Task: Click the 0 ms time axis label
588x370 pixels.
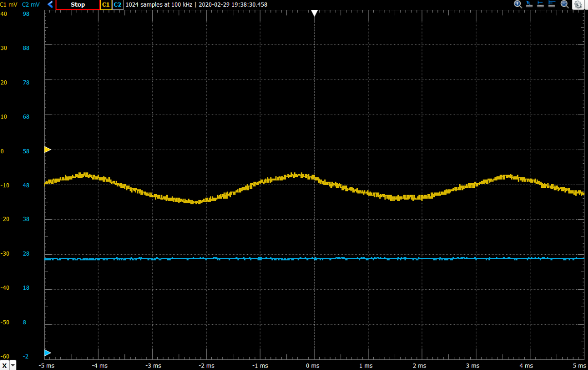Action: click(x=313, y=366)
